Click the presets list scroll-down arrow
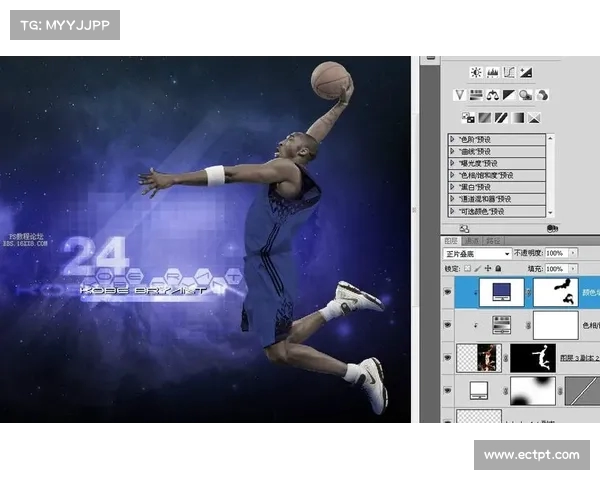600x480 pixels. click(550, 213)
